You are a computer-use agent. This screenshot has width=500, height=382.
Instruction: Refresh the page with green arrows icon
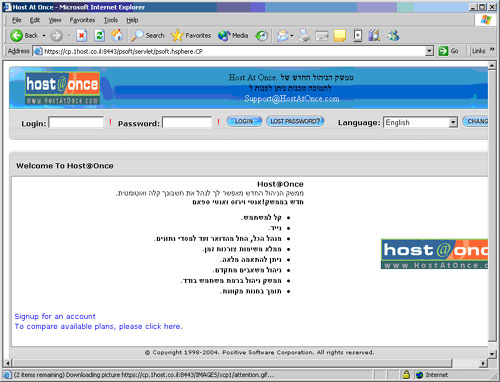tap(99, 35)
